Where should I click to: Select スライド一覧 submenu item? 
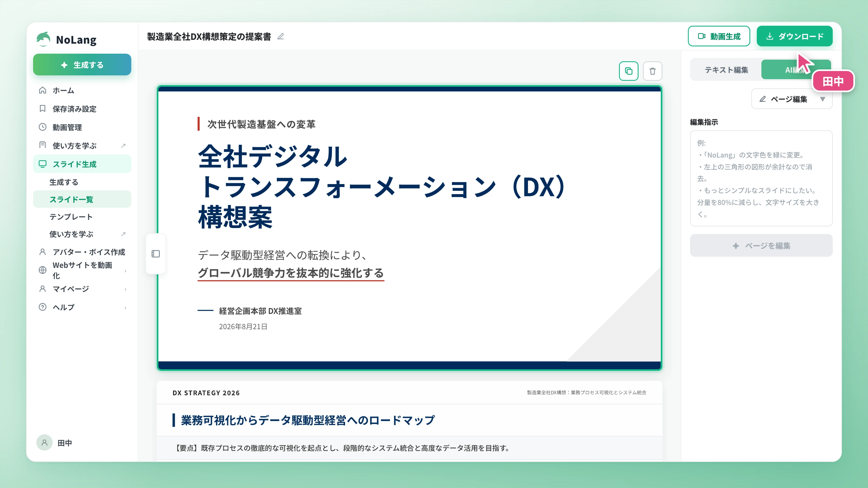click(x=82, y=199)
